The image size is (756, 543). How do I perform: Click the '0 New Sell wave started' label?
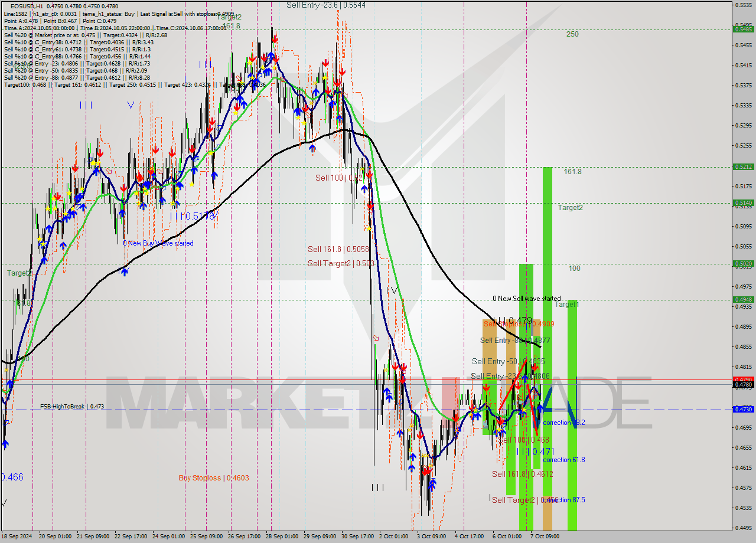point(527,299)
